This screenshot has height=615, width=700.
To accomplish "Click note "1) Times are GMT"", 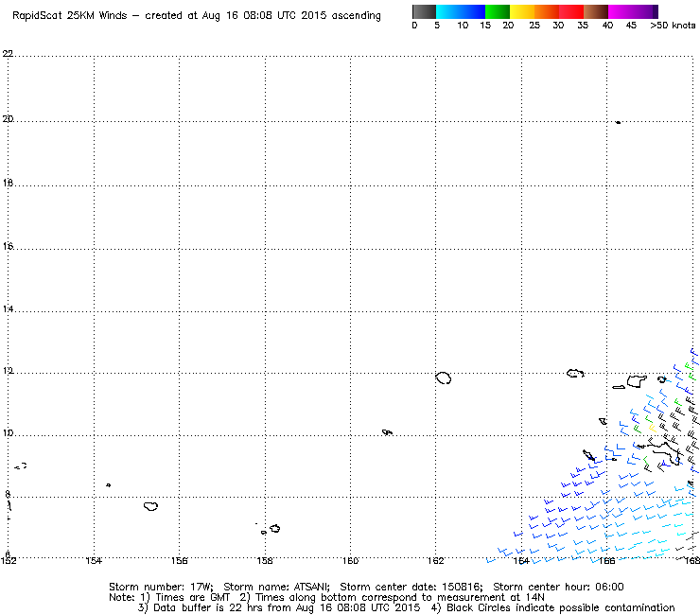I will (185, 598).
